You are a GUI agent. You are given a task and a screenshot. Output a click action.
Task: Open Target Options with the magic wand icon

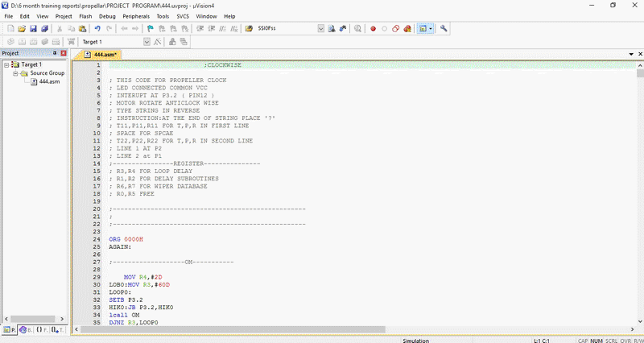pos(157,42)
